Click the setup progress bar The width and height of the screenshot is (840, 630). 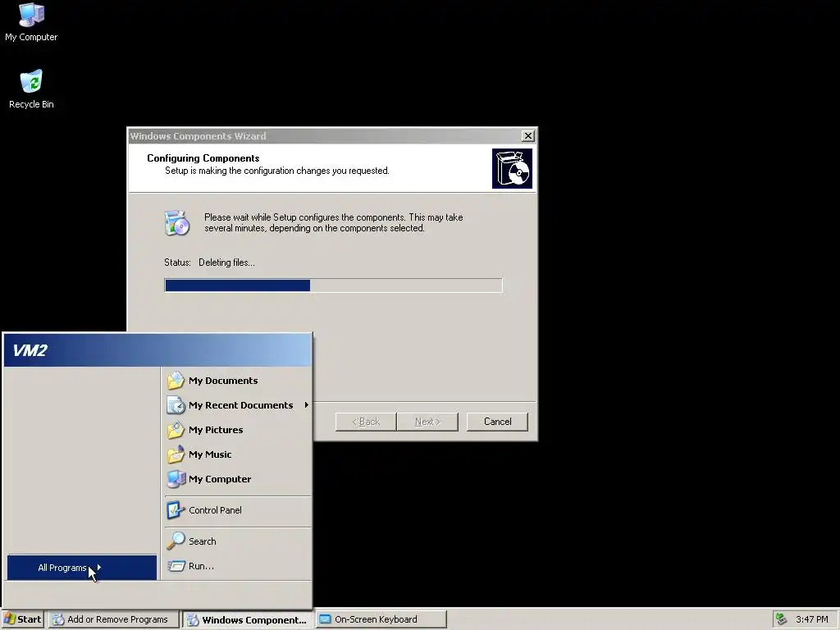coord(333,285)
